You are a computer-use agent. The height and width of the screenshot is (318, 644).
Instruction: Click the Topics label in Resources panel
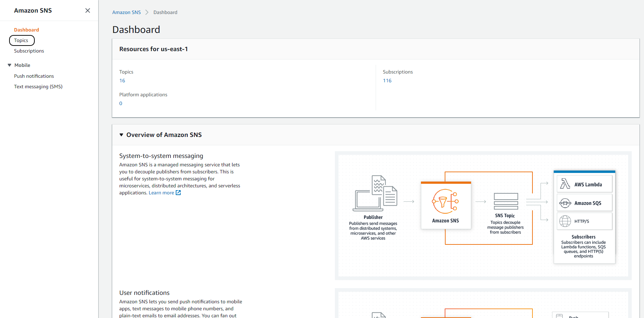(126, 72)
